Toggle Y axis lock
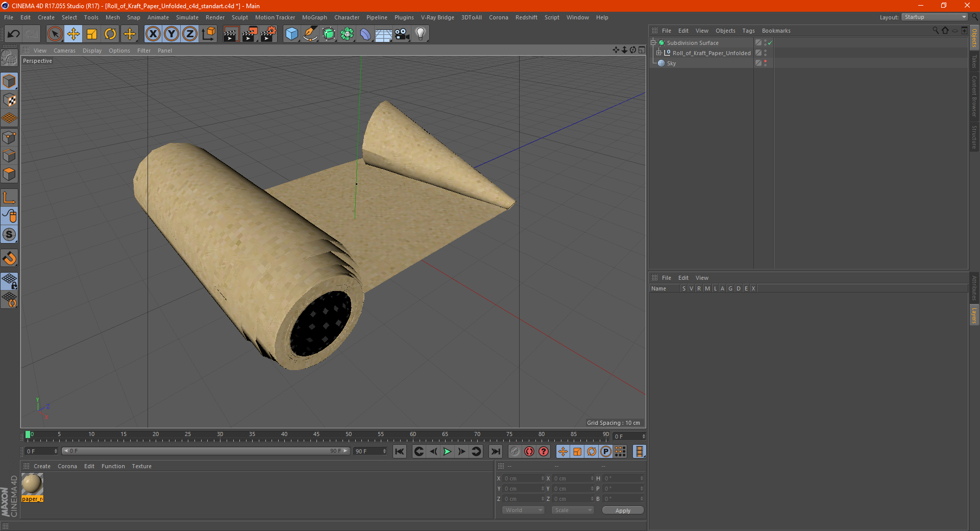This screenshot has height=531, width=980. point(171,34)
